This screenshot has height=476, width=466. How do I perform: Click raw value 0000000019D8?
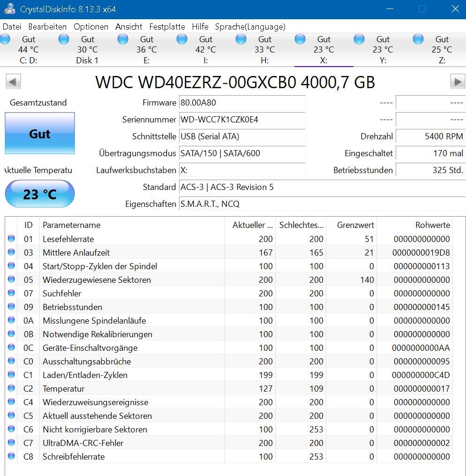(421, 253)
